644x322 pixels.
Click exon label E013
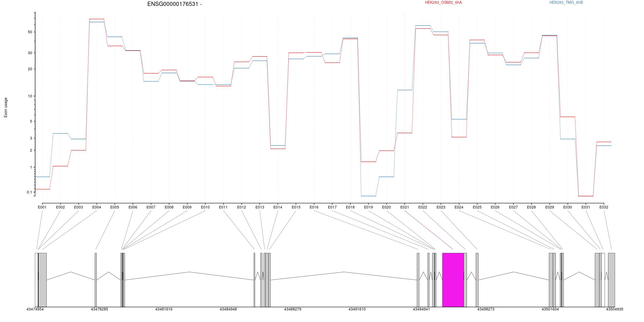(x=260, y=207)
